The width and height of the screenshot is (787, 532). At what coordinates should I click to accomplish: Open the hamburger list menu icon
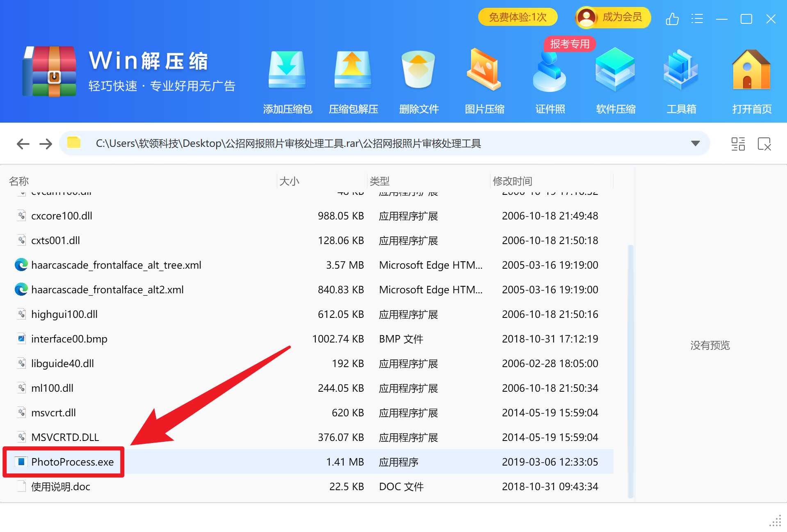pos(697,19)
